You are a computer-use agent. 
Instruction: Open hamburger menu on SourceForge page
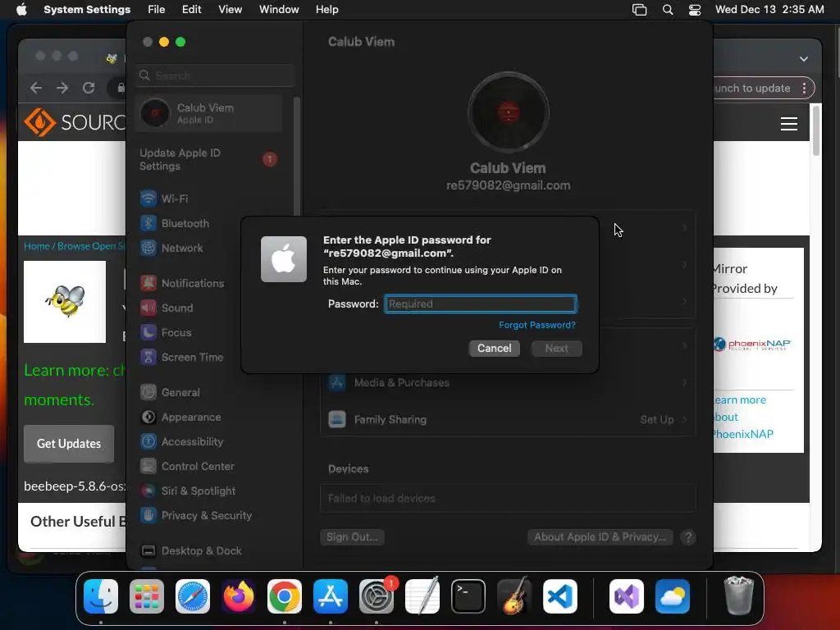tap(788, 124)
